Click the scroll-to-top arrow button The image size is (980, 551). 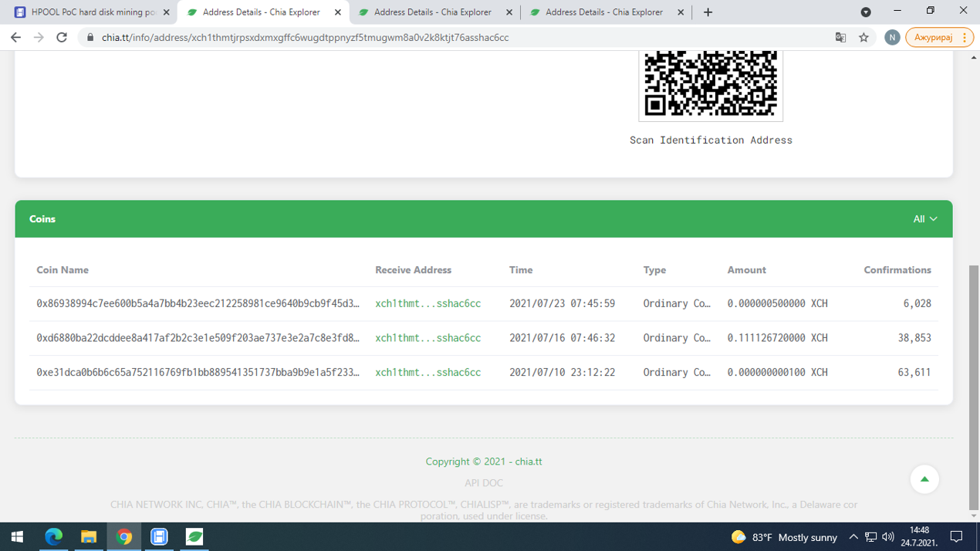coord(924,479)
